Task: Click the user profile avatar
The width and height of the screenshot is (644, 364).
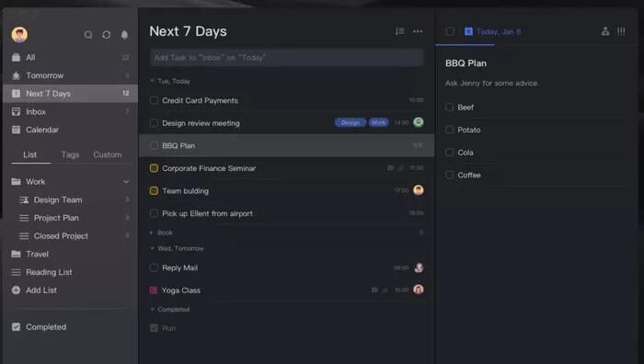Action: [x=19, y=35]
